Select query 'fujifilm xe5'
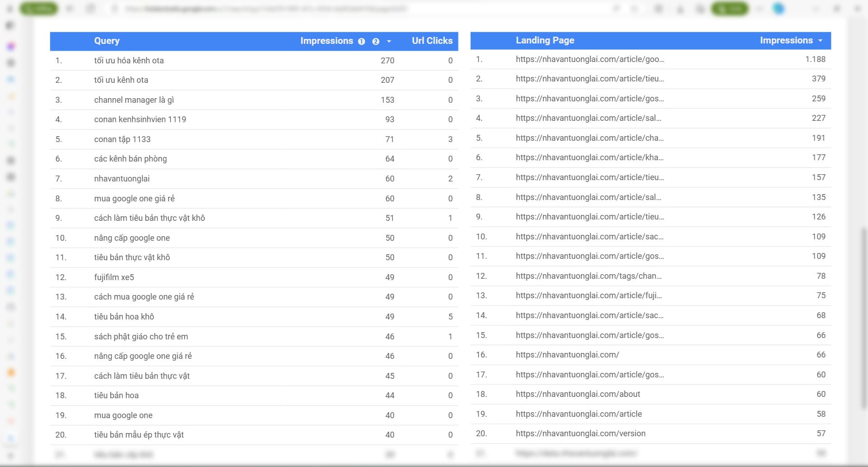Image resolution: width=868 pixels, height=467 pixels. click(114, 277)
